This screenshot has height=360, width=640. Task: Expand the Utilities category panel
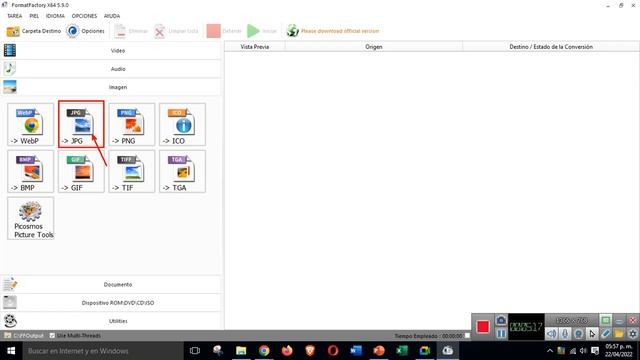tap(111, 321)
